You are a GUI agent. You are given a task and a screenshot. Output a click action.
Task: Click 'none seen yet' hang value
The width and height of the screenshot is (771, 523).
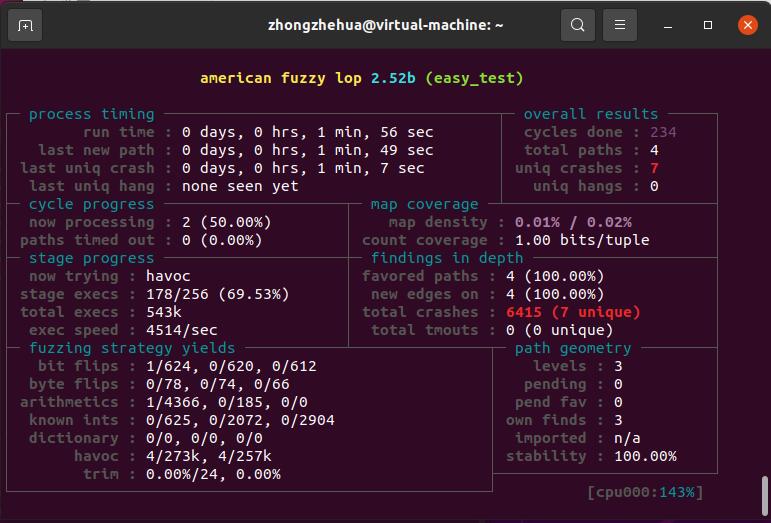(x=240, y=186)
